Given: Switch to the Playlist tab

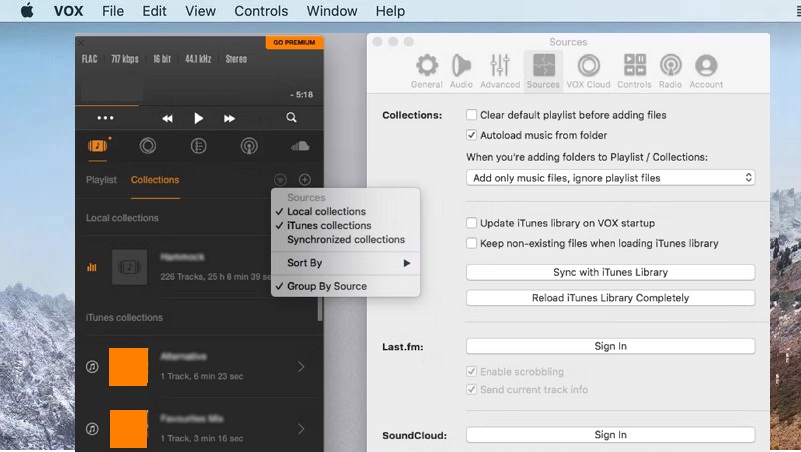Looking at the screenshot, I should click(101, 180).
